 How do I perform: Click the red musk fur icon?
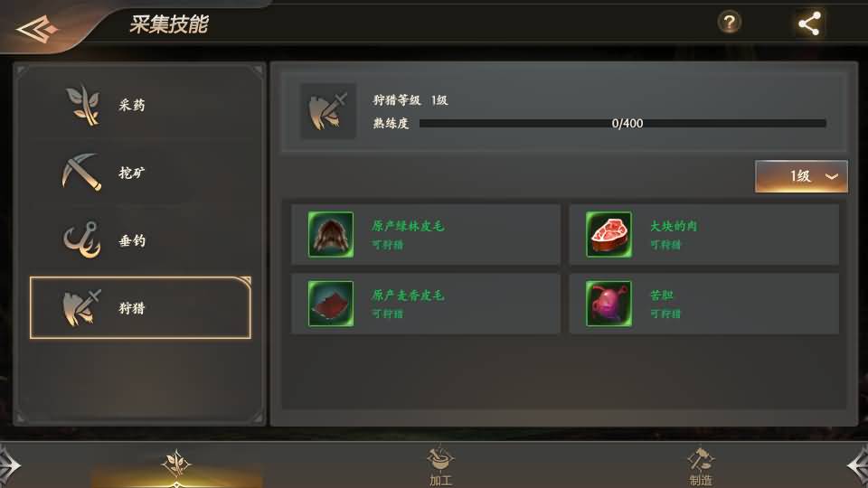(x=331, y=304)
